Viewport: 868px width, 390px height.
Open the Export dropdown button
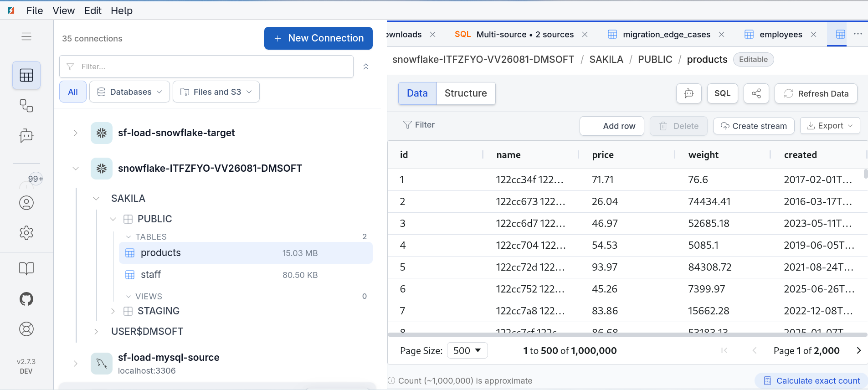coord(830,126)
